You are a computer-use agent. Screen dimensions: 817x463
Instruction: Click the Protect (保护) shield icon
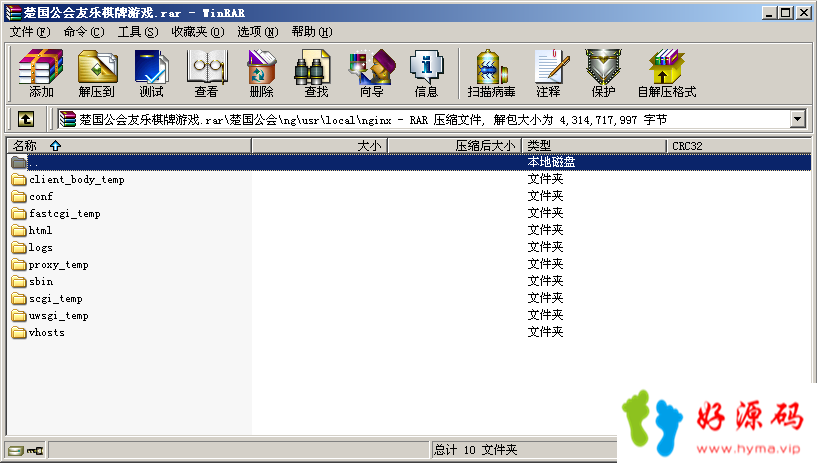603,73
